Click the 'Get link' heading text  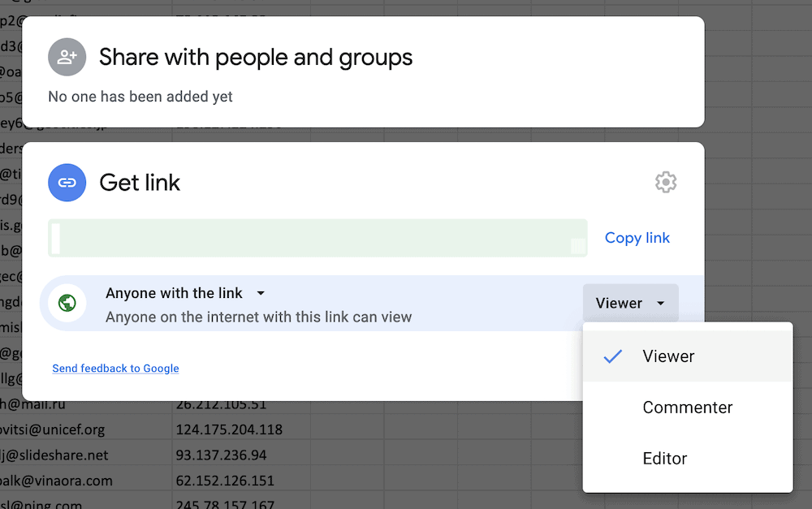pyautogui.click(x=140, y=183)
